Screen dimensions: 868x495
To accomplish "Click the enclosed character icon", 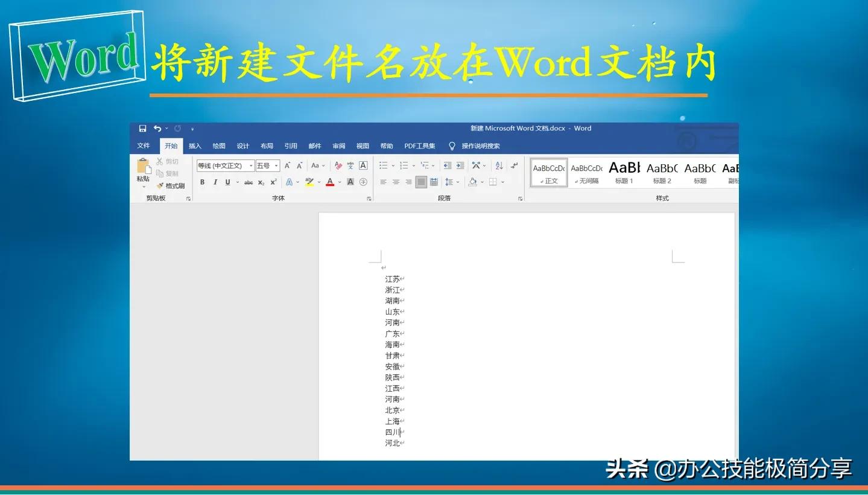I will [363, 182].
